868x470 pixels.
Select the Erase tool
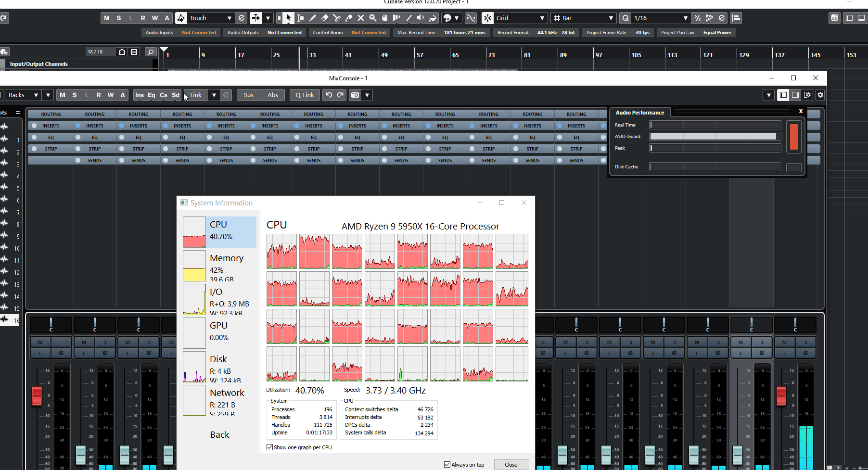[x=325, y=18]
